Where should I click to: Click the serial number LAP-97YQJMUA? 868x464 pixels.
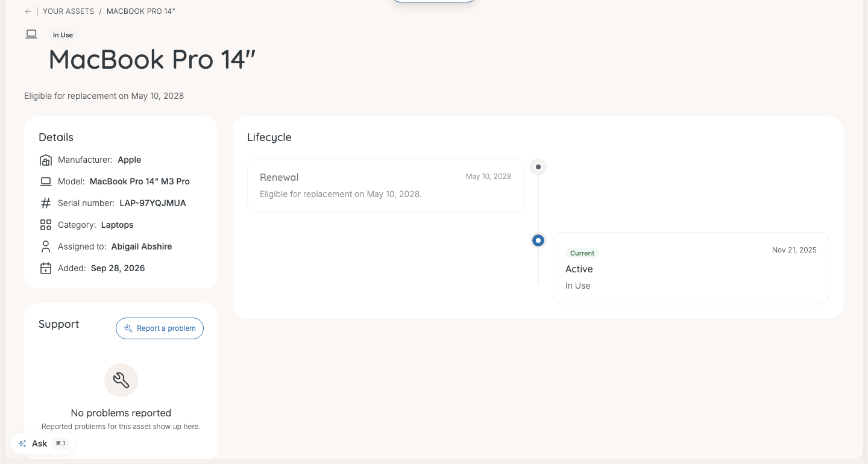coord(153,203)
